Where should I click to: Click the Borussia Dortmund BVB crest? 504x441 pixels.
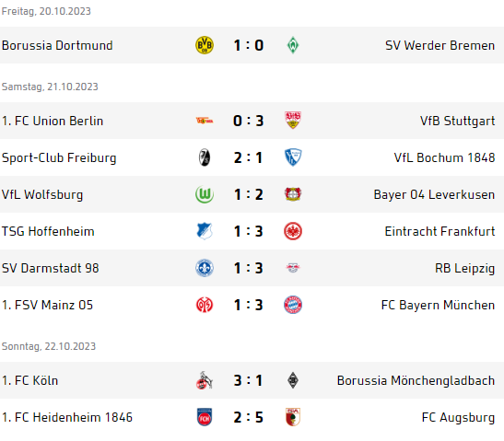click(205, 45)
